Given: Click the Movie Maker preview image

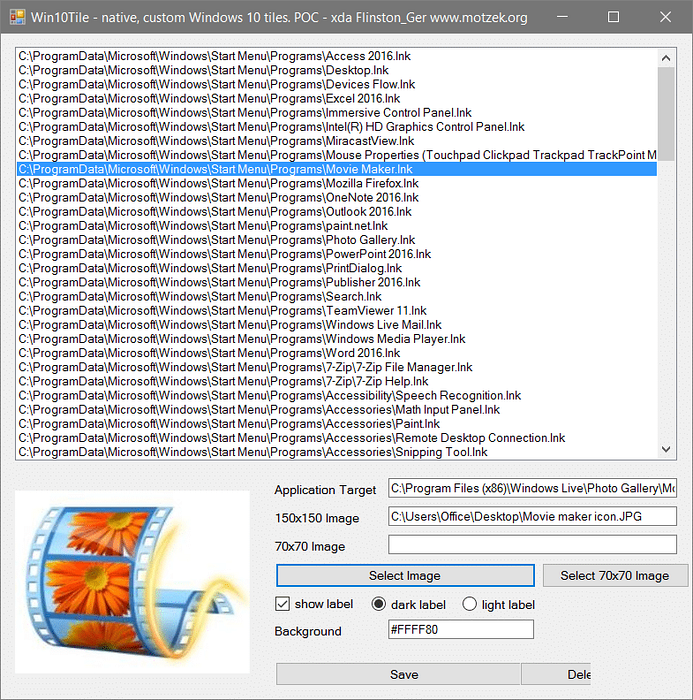Looking at the screenshot, I should click(x=132, y=580).
